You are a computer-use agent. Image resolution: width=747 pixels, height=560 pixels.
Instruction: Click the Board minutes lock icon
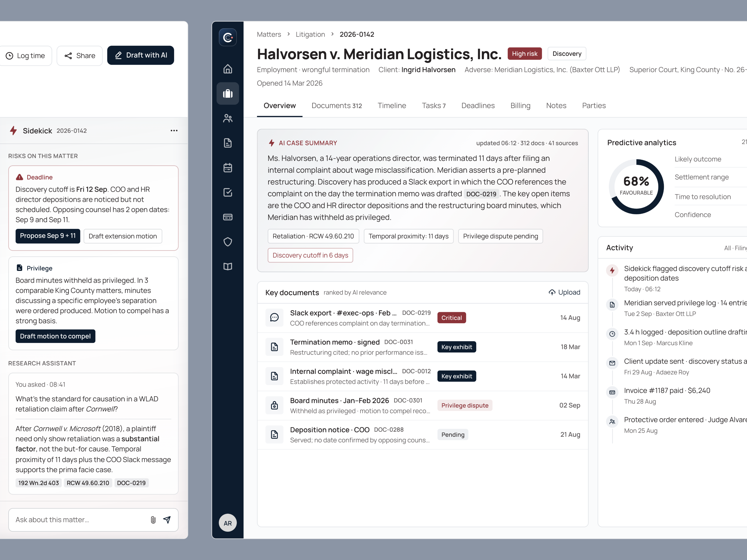[274, 405]
